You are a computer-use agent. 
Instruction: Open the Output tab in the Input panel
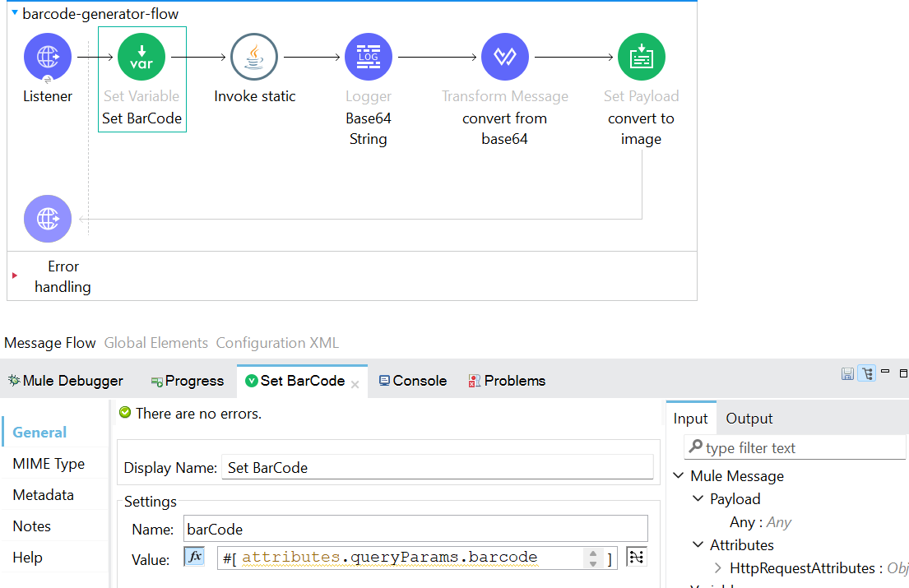[749, 418]
